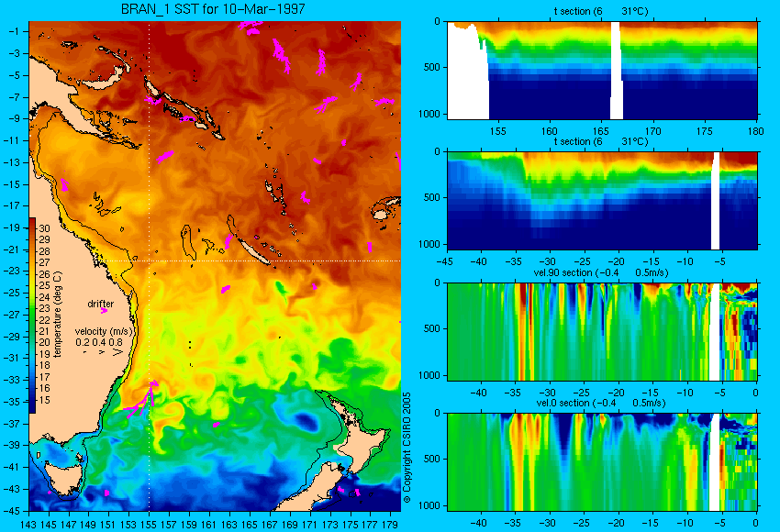This screenshot has width=780, height=532.
Task: Click the '-43' latitude tick on the map
Action: tap(12, 489)
